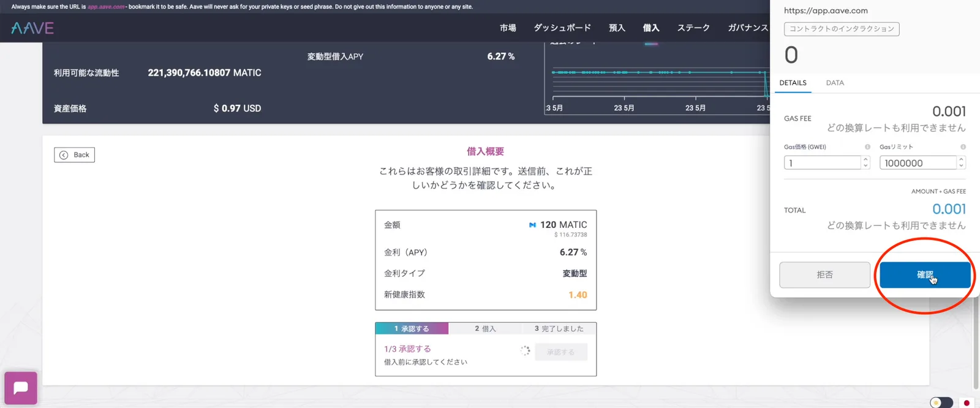Screen dimensions: 980x408
Task: Click the Back arrow button
Action: click(x=74, y=155)
